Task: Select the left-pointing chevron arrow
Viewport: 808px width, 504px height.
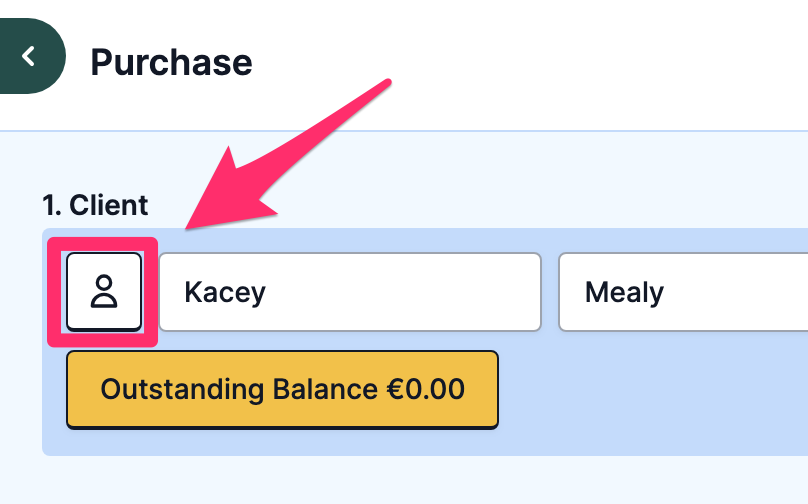Action: (x=29, y=56)
